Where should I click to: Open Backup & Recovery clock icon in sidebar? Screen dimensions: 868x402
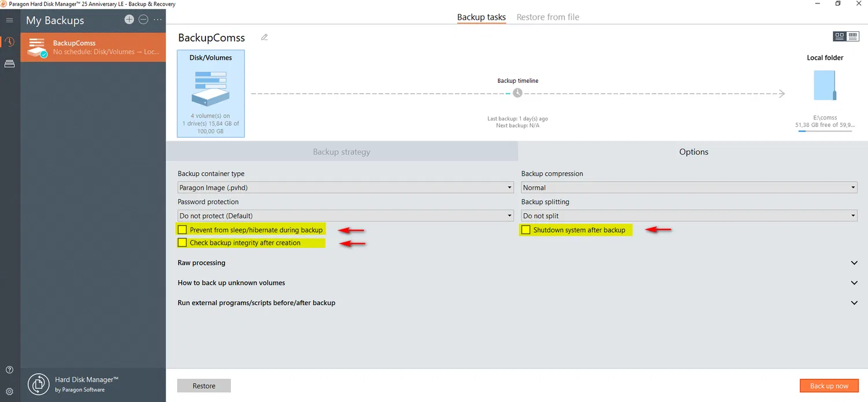point(9,42)
